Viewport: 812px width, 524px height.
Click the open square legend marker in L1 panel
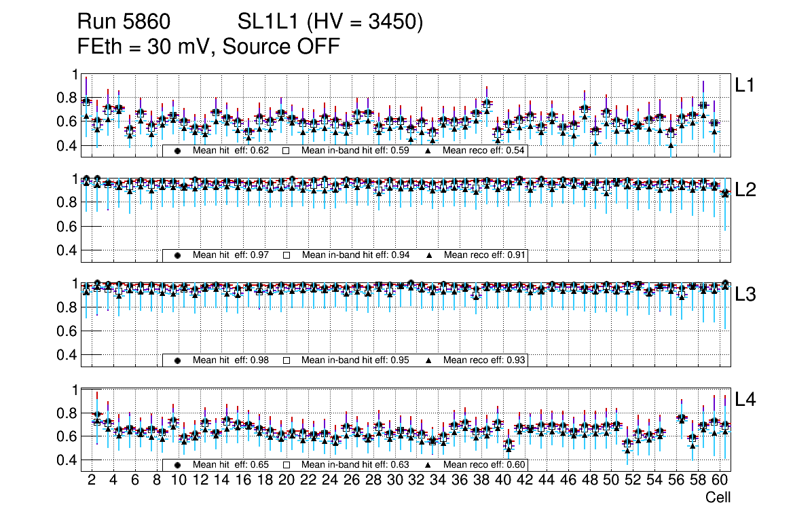(x=287, y=151)
